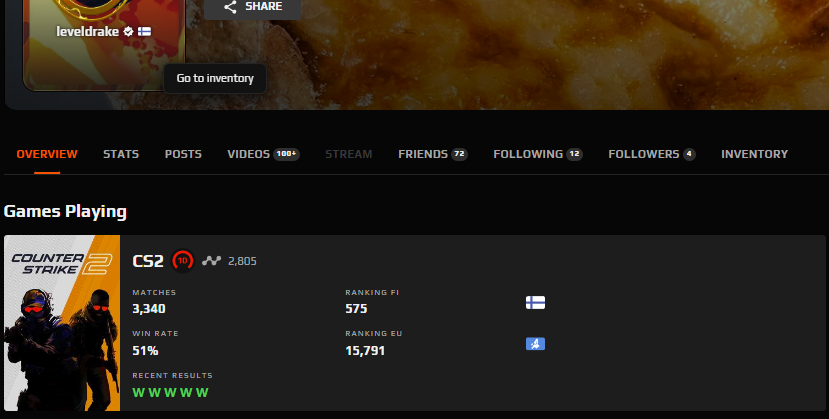Click the ELO graph icon
This screenshot has height=419, width=829.
[211, 260]
